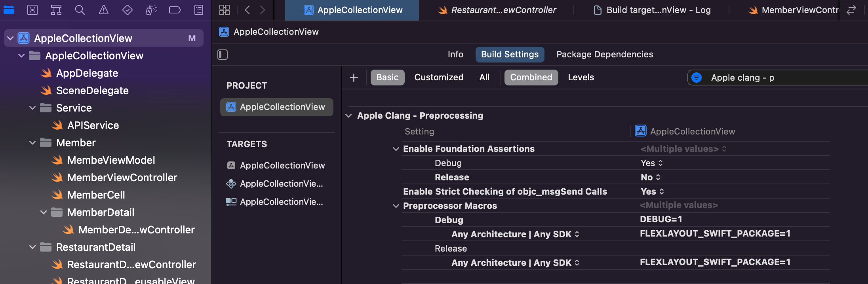Open the Source Control navigator icon
Image resolution: width=868 pixels, height=284 pixels.
(32, 10)
